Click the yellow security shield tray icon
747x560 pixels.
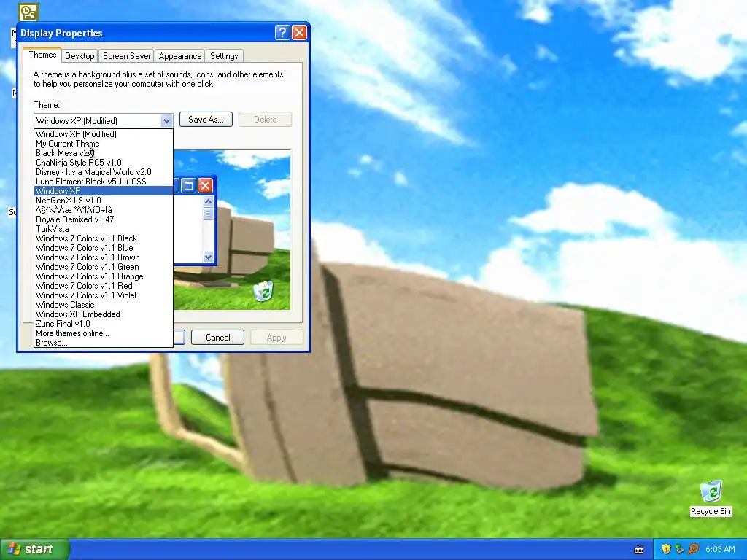666,549
